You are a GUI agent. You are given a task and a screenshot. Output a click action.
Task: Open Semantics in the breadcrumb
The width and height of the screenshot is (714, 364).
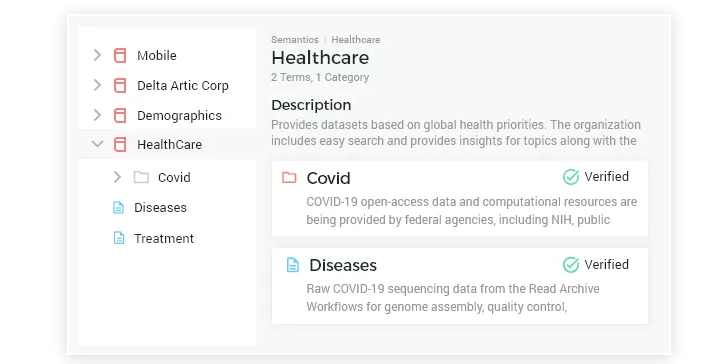[x=295, y=40]
